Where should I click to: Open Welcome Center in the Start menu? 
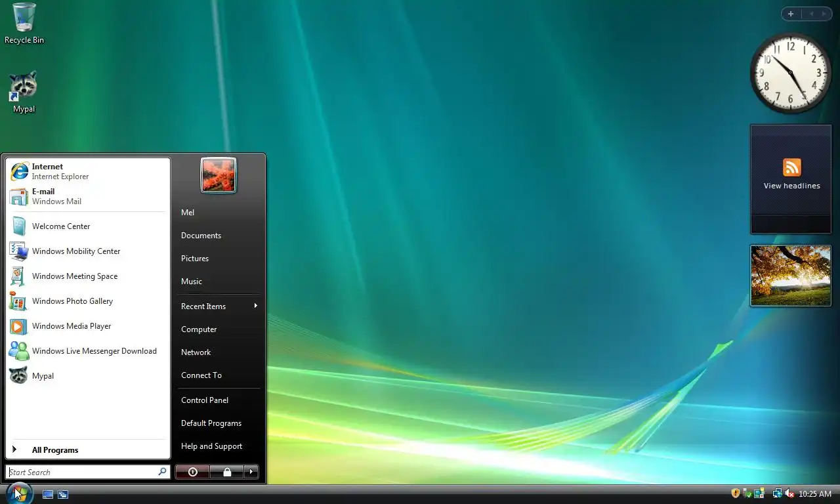(88, 226)
